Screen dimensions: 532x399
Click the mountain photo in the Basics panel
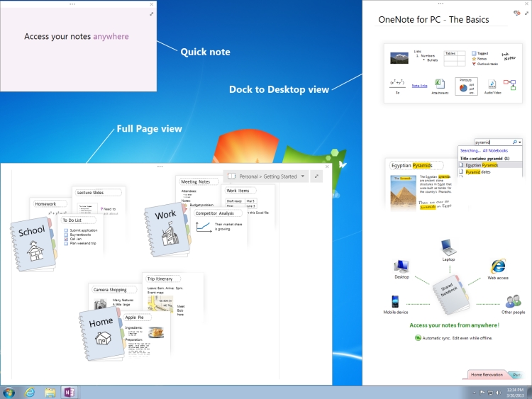coord(399,58)
